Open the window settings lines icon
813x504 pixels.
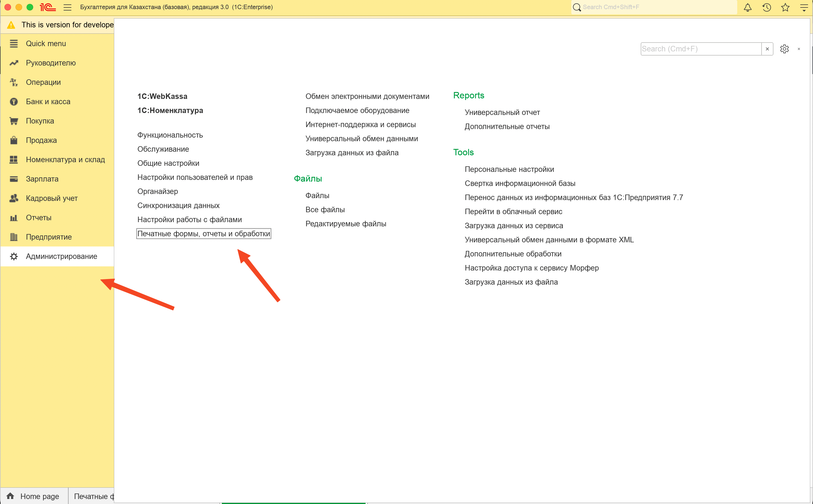pos(804,7)
